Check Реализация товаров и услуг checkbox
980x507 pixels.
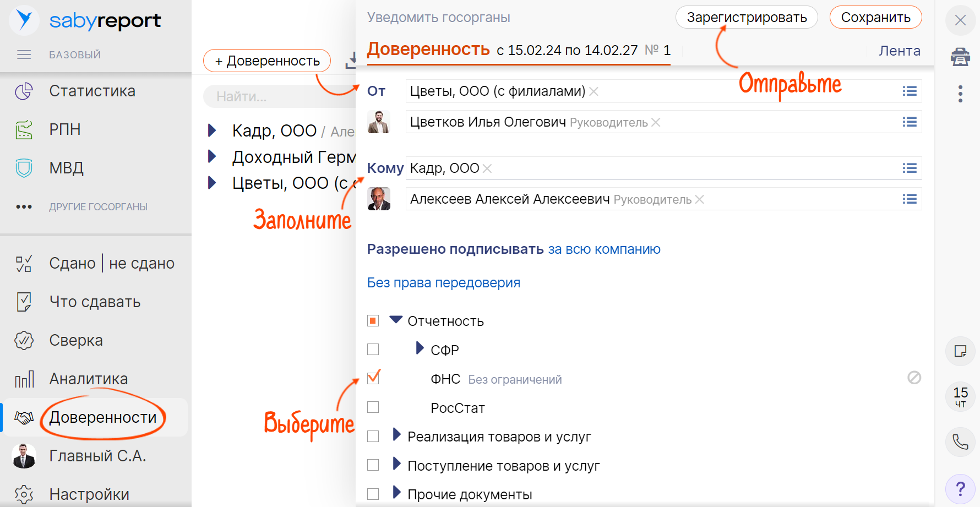point(373,437)
